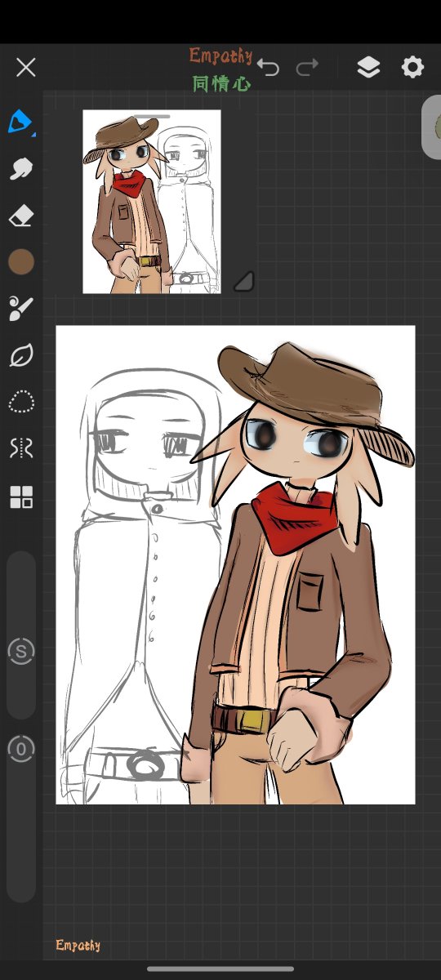
Task: Open the Symmetry mirror tool
Action: point(21,448)
